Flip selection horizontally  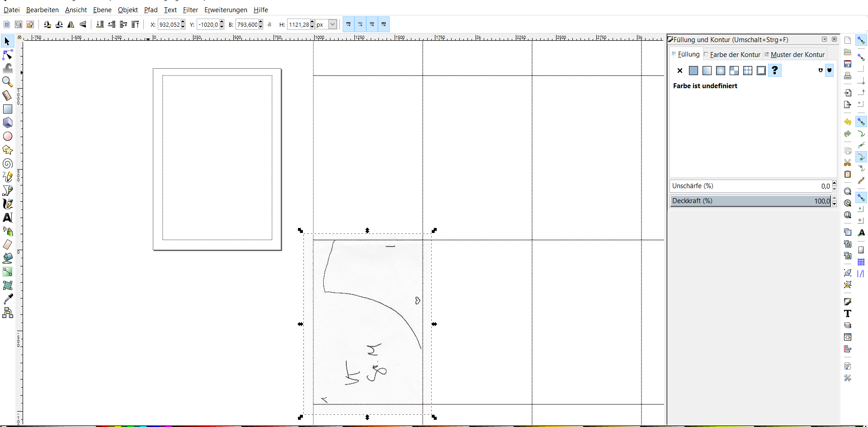[x=71, y=24]
